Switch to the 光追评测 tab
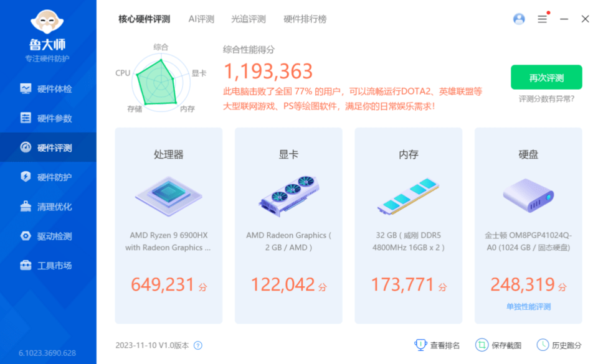 (249, 19)
